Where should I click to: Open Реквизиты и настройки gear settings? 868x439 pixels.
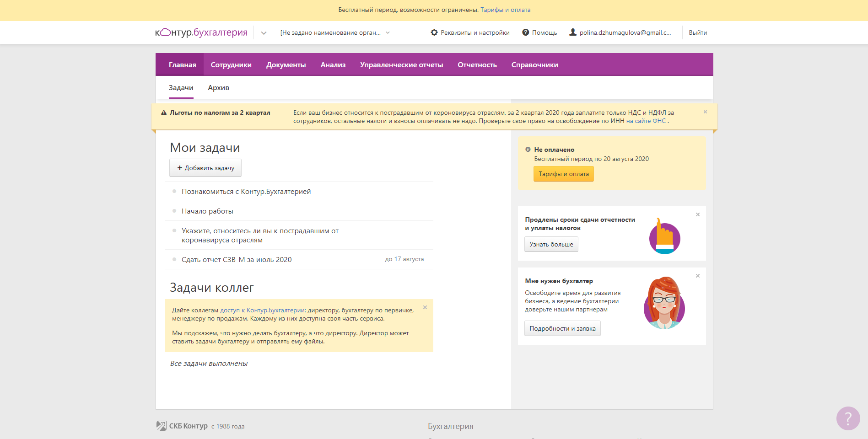click(x=470, y=32)
